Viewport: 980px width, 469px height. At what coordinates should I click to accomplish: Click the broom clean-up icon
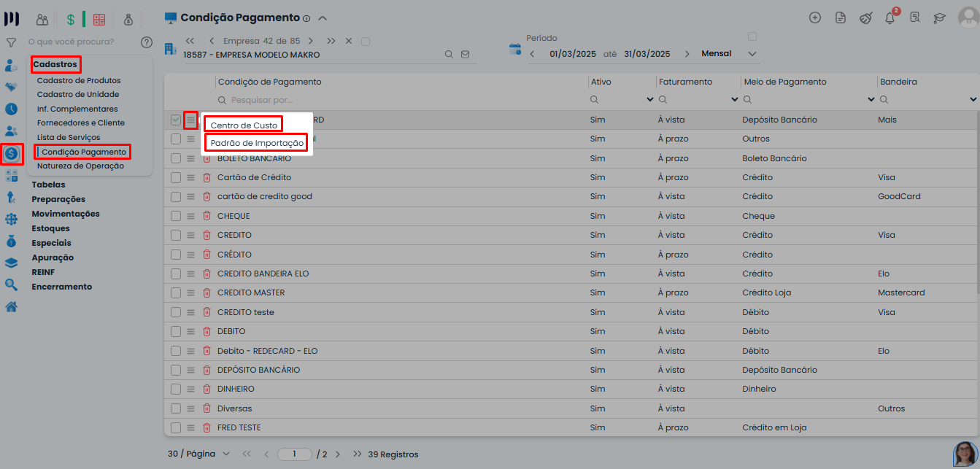click(865, 18)
